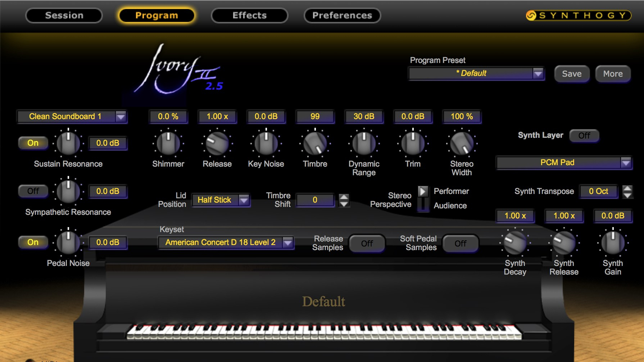Turn off Sustain Resonance toggle
The image size is (644, 362).
pos(33,143)
